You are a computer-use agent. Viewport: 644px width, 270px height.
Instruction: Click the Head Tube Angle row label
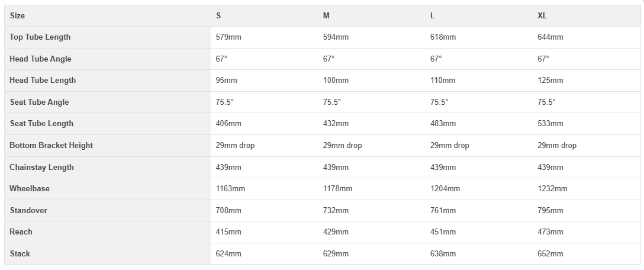pos(40,59)
